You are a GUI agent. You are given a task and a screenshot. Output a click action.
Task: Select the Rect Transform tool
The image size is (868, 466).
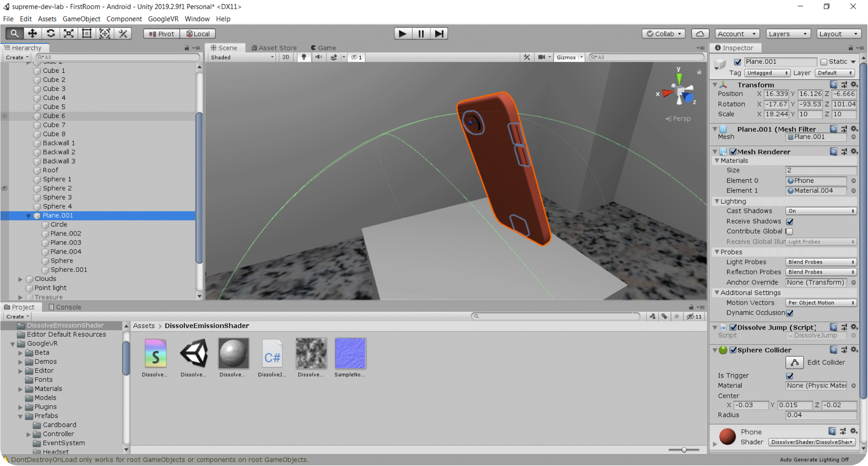[x=86, y=34]
